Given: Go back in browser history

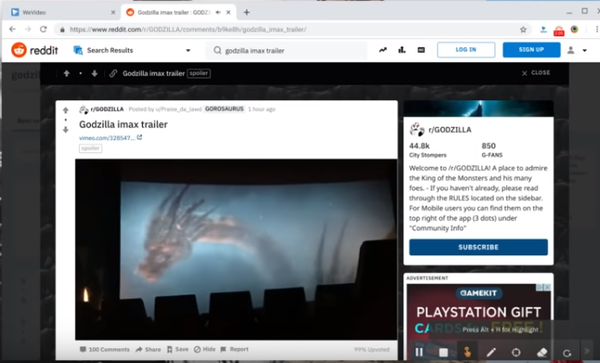Looking at the screenshot, I should coord(12,29).
